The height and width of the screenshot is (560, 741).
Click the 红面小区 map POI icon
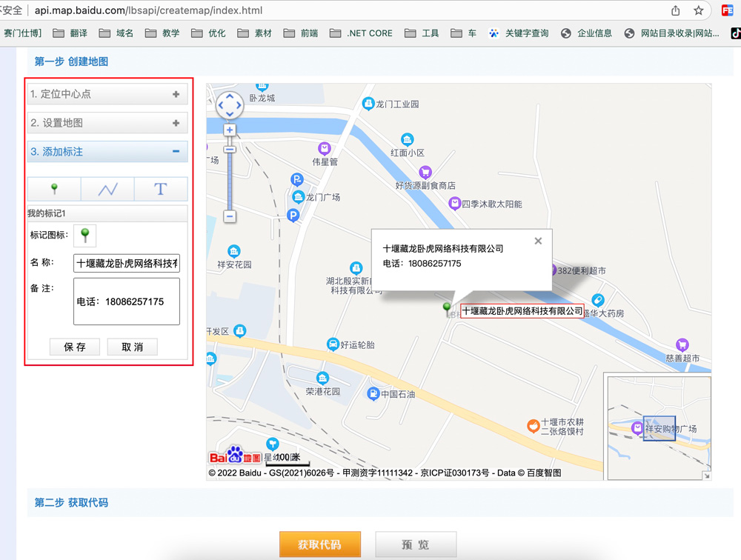pos(408,139)
